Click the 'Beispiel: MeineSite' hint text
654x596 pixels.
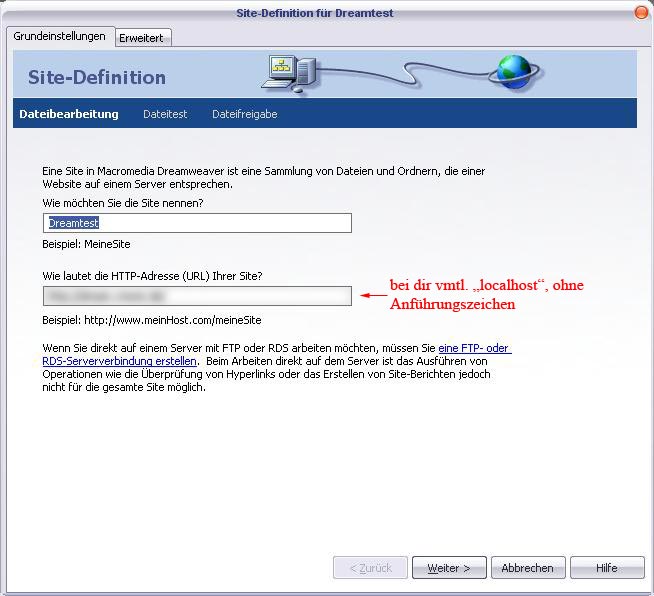(x=86, y=244)
